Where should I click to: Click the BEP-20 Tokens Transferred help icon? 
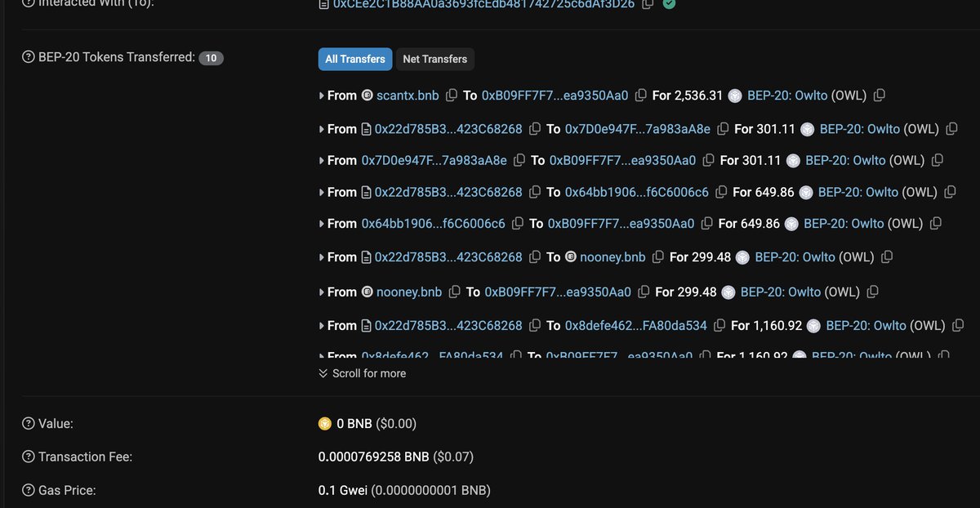[x=29, y=58]
